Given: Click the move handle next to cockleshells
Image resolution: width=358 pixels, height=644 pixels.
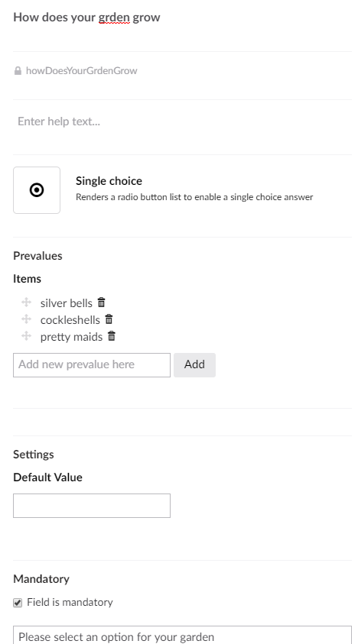Looking at the screenshot, I should pyautogui.click(x=26, y=319).
